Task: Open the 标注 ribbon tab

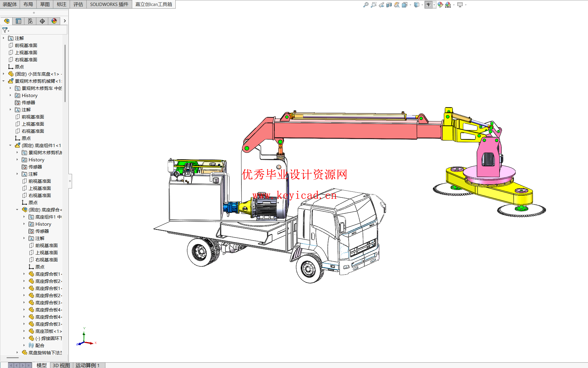Action: click(x=62, y=4)
